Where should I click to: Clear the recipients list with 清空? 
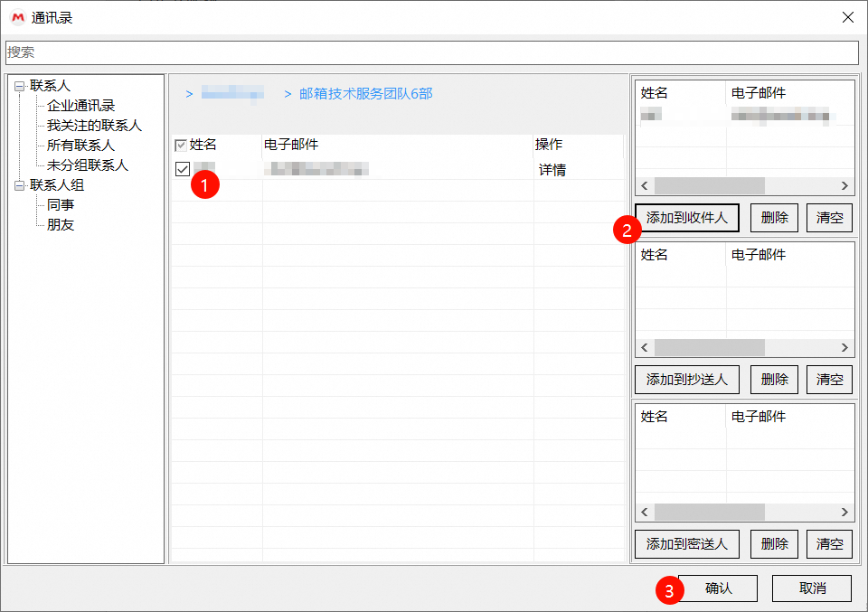click(829, 218)
